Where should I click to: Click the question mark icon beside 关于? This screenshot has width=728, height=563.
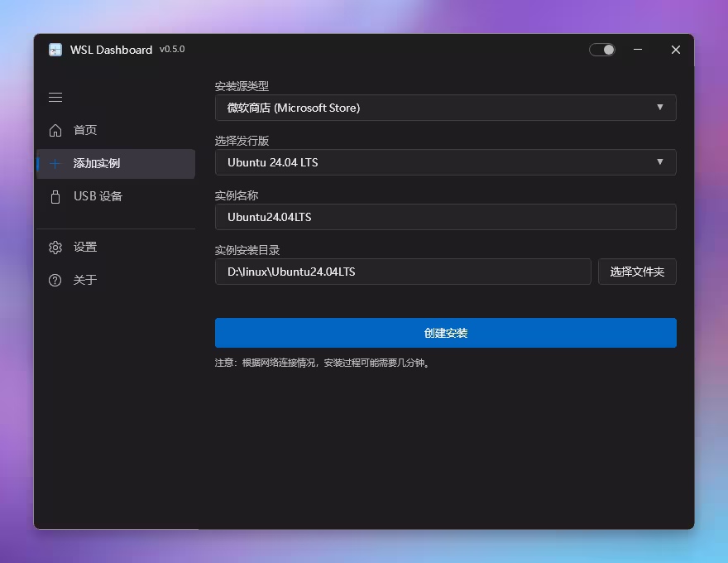pyautogui.click(x=55, y=280)
